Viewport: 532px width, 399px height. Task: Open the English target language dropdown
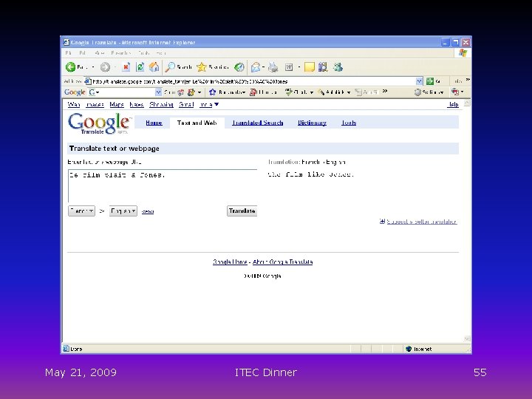(x=123, y=211)
